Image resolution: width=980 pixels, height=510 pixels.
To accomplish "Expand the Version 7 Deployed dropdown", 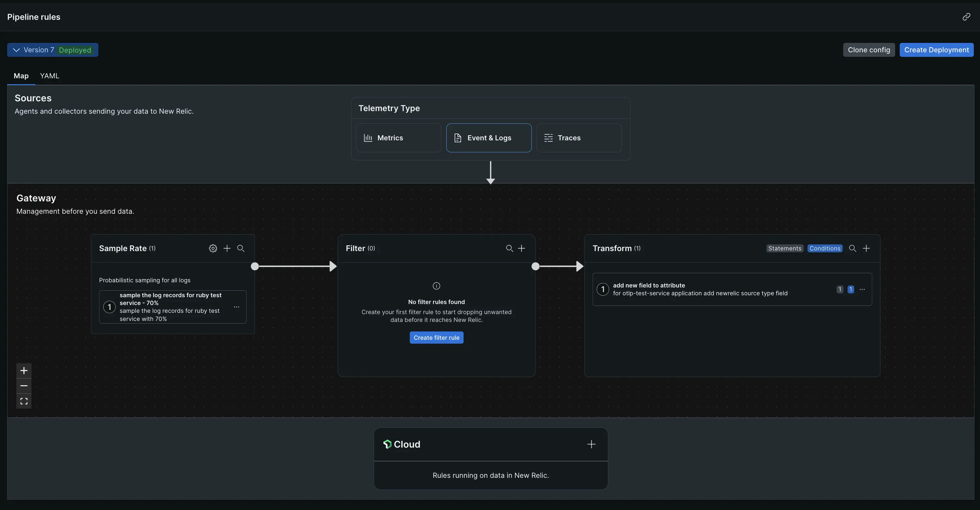I will (53, 50).
